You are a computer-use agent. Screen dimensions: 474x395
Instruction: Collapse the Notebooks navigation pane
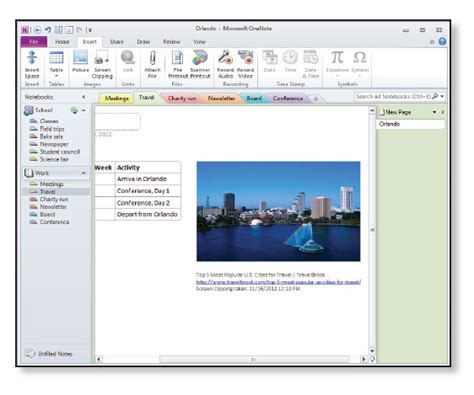tap(84, 97)
